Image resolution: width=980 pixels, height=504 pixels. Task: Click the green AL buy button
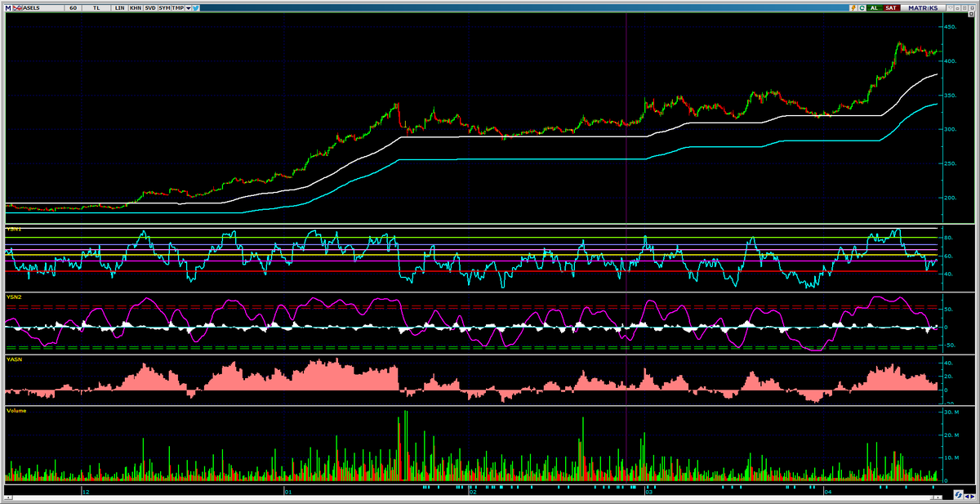[x=875, y=8]
